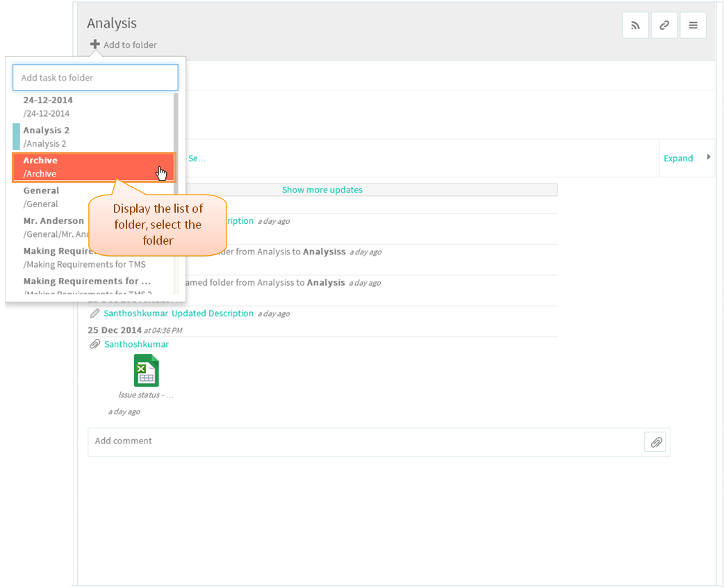
Task: Click paperclip icon beside Santhoshkumar
Action: point(94,344)
